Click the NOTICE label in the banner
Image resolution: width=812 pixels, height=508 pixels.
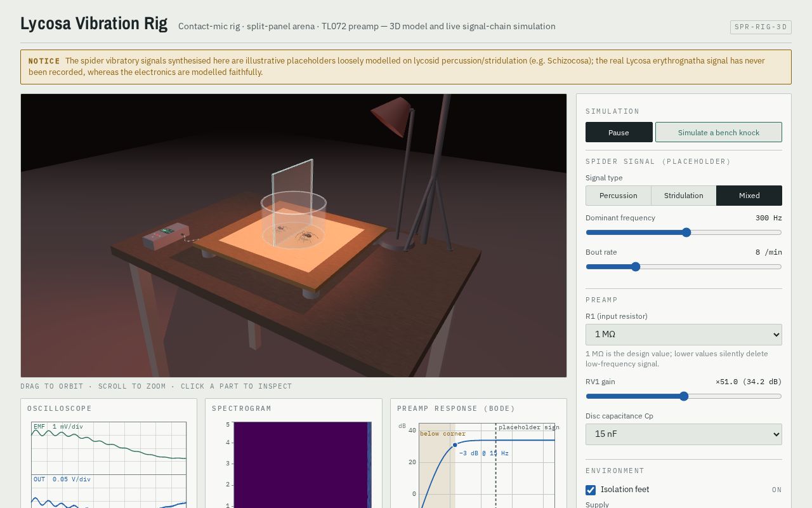pyautogui.click(x=44, y=61)
